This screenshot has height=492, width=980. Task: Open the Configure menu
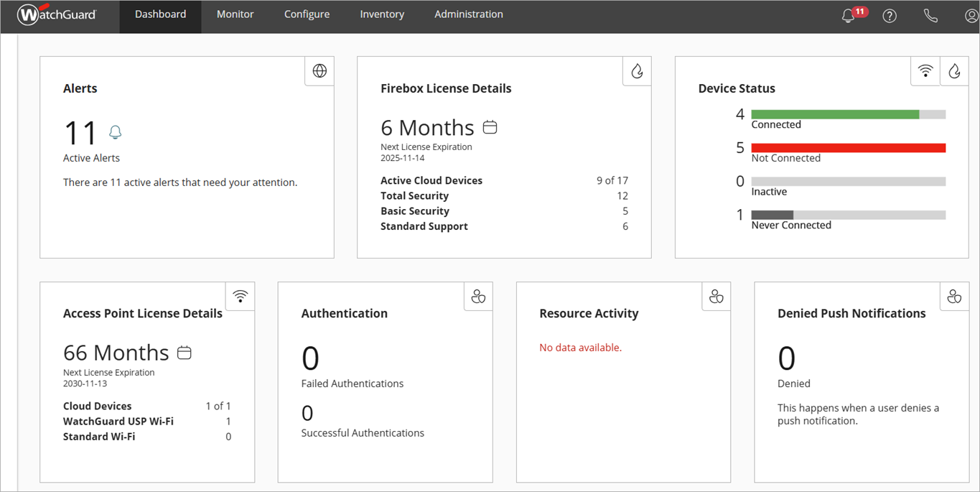point(307,14)
